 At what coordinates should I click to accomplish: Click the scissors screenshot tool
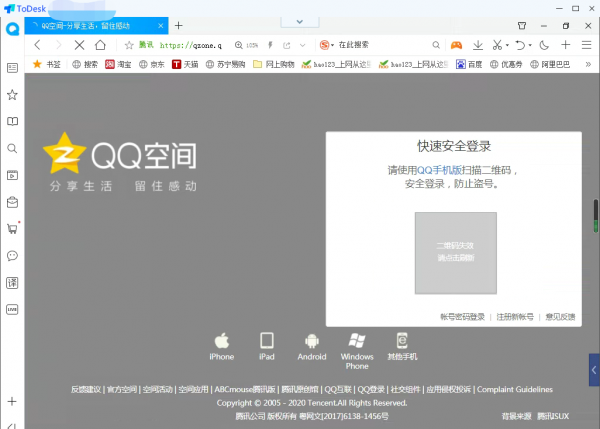click(x=497, y=45)
